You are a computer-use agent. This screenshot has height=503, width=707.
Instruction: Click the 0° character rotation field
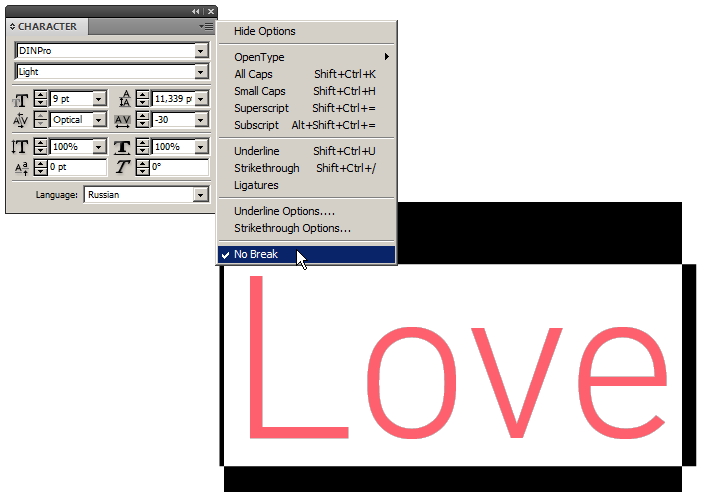click(x=179, y=167)
